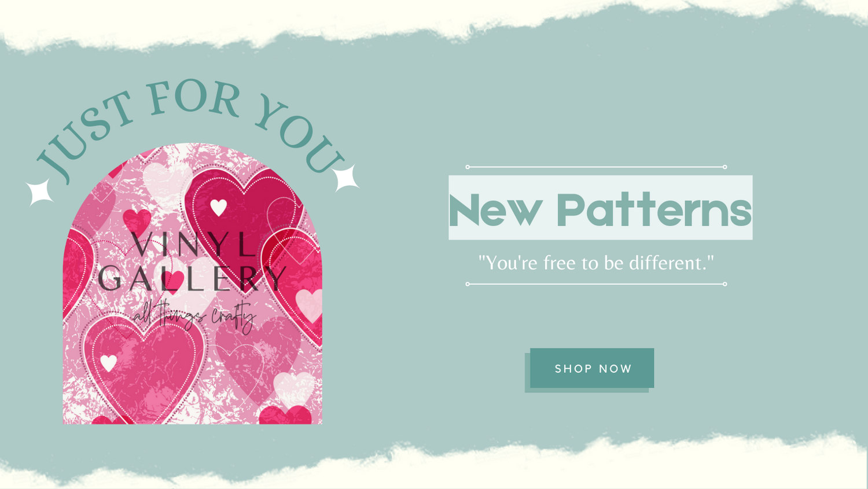Viewport: 868px width, 489px height.
Task: Click the sparkle star after YOU
Action: pyautogui.click(x=346, y=178)
